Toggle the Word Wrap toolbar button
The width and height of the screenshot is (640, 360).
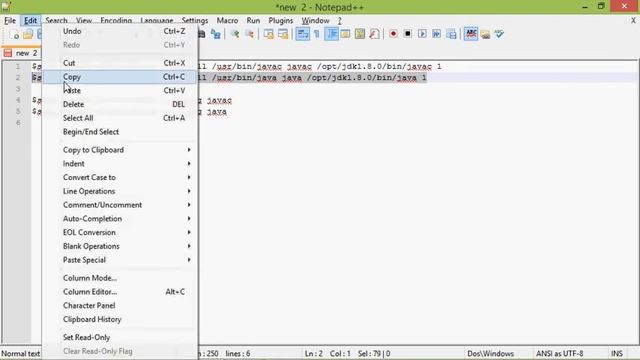[302, 34]
